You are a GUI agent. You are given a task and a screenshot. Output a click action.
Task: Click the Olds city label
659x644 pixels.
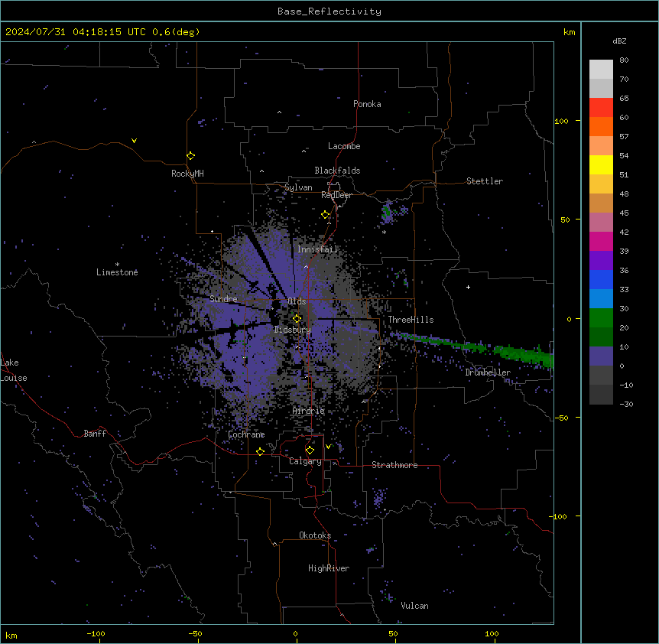pos(297,301)
